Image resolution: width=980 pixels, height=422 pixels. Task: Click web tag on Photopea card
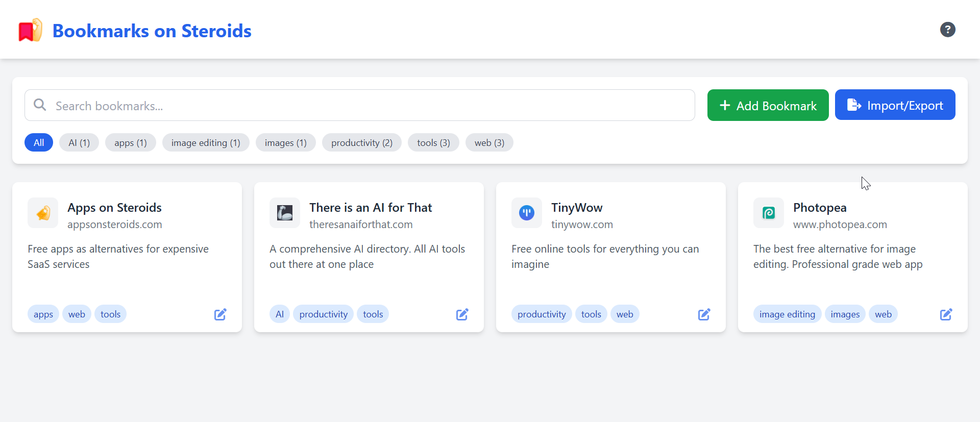coord(883,314)
